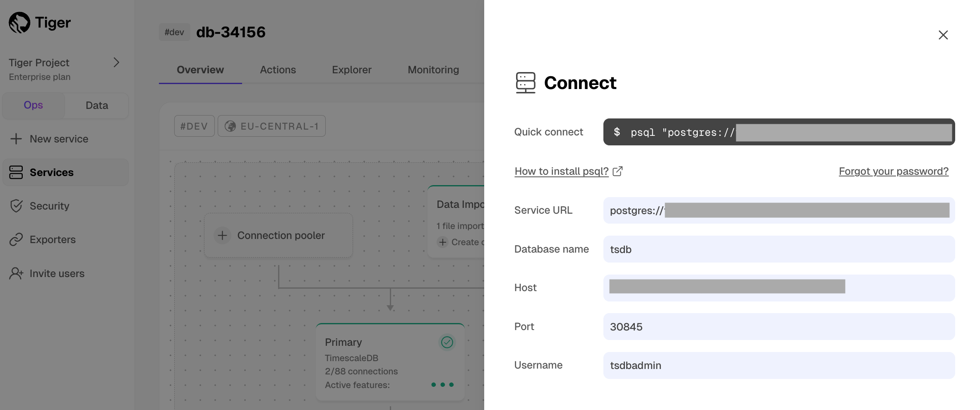Screen dimensions: 980x410
Task: Switch to Data mode
Action: tap(96, 106)
